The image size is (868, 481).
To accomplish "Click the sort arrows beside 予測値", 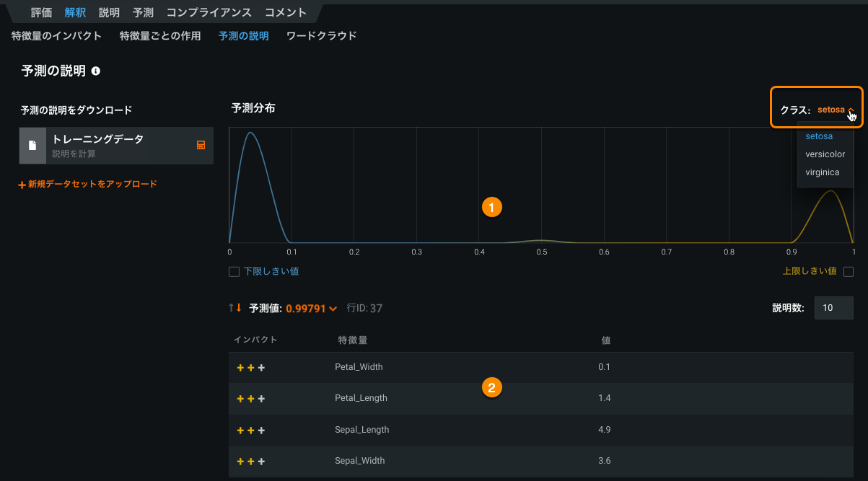I will tap(235, 308).
